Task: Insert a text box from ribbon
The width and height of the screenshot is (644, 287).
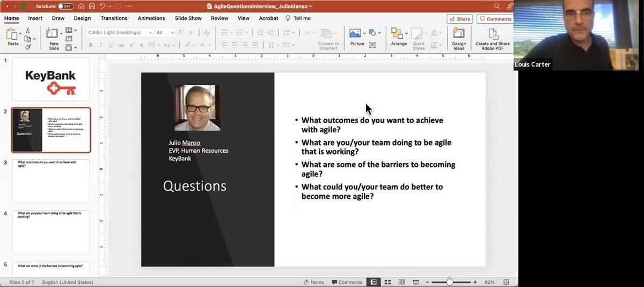Action: [x=372, y=45]
